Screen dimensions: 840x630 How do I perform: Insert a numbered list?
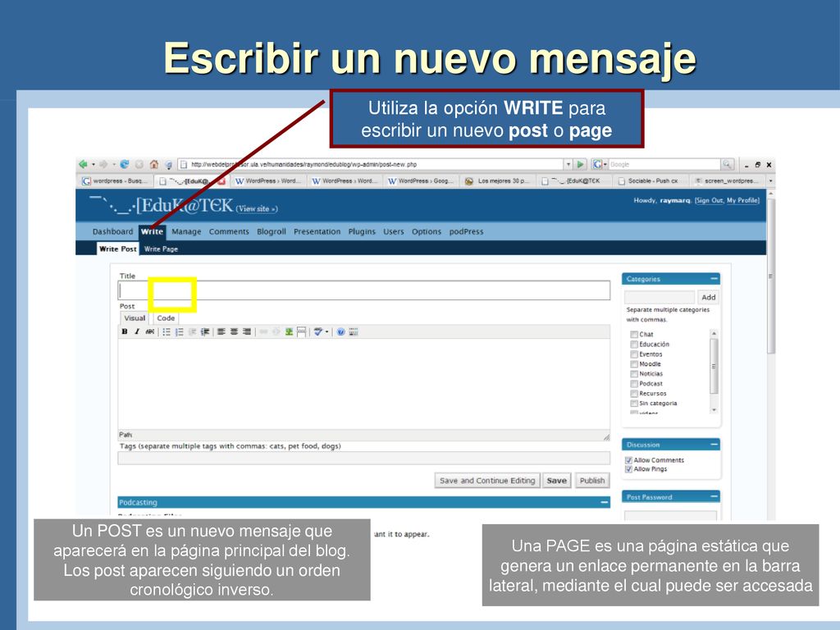180,331
